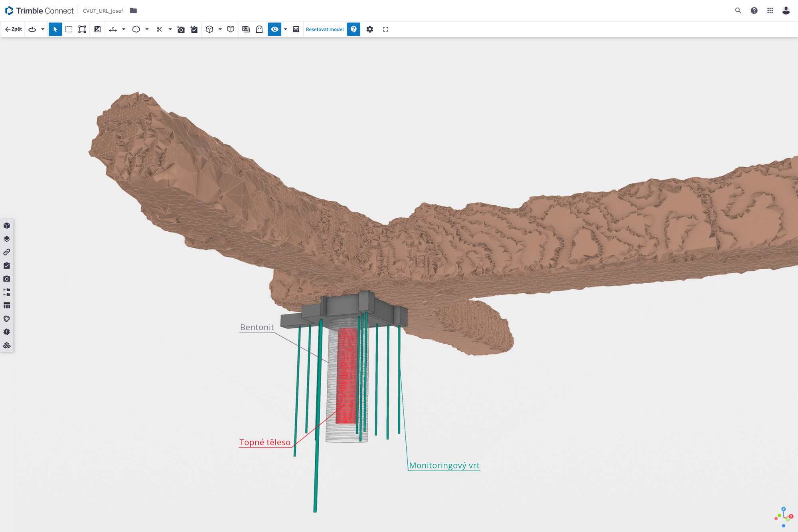
Task: Open the apps grid menu
Action: coord(770,11)
